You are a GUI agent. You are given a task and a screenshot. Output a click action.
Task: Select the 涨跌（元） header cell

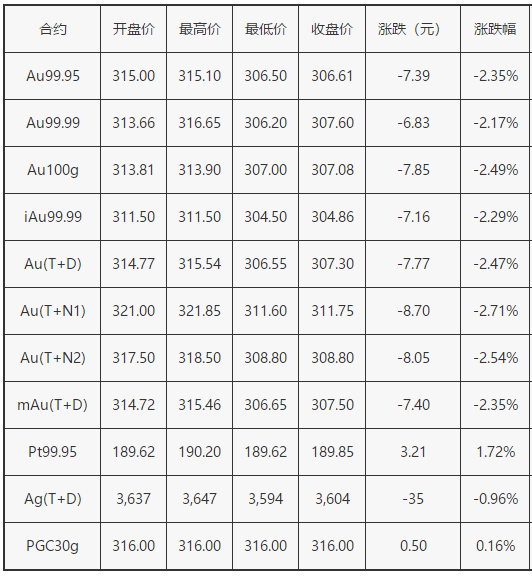pos(413,29)
